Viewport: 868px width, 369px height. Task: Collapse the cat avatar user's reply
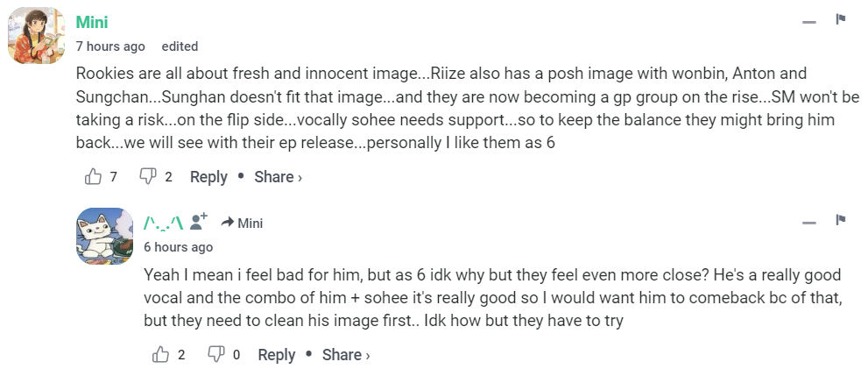(x=808, y=223)
